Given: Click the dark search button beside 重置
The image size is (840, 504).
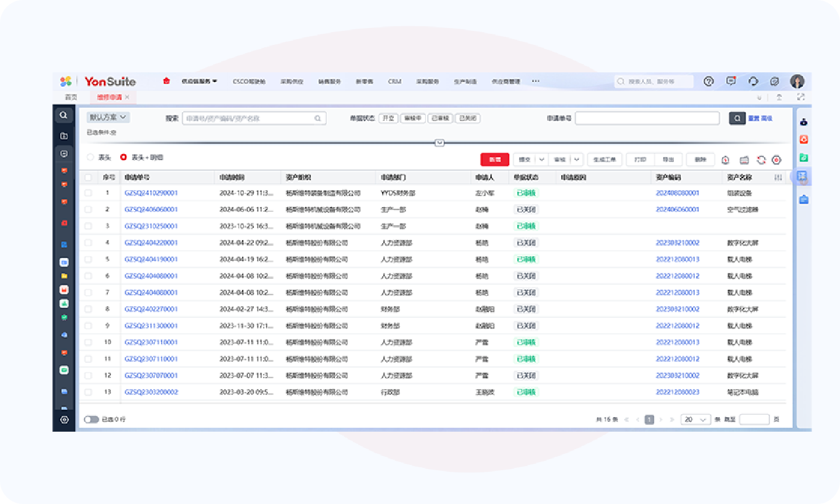Looking at the screenshot, I should coord(737,118).
